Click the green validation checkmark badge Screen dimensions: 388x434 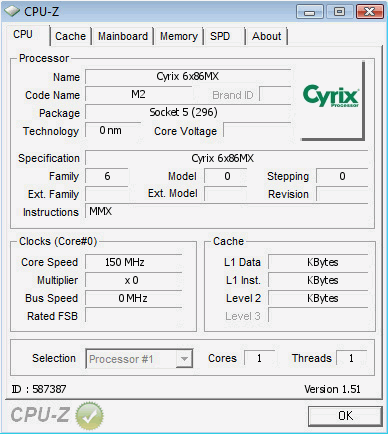(89, 415)
